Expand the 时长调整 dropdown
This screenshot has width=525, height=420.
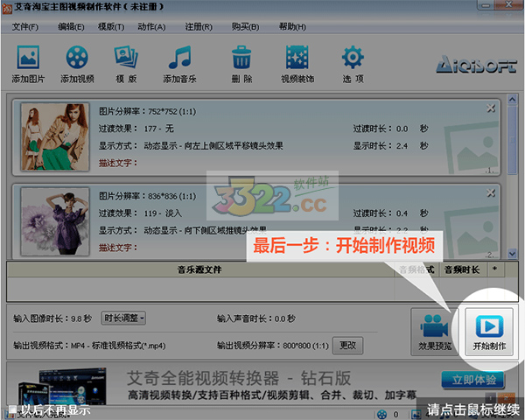123,318
